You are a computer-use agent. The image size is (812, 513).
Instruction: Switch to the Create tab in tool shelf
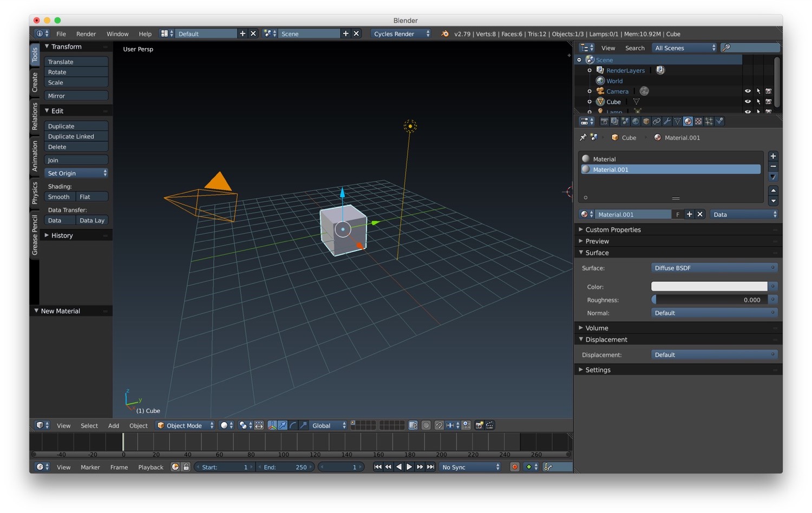(x=35, y=82)
